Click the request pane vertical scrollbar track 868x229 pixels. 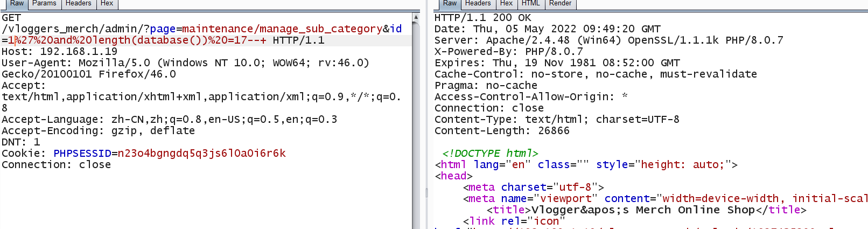[416, 125]
